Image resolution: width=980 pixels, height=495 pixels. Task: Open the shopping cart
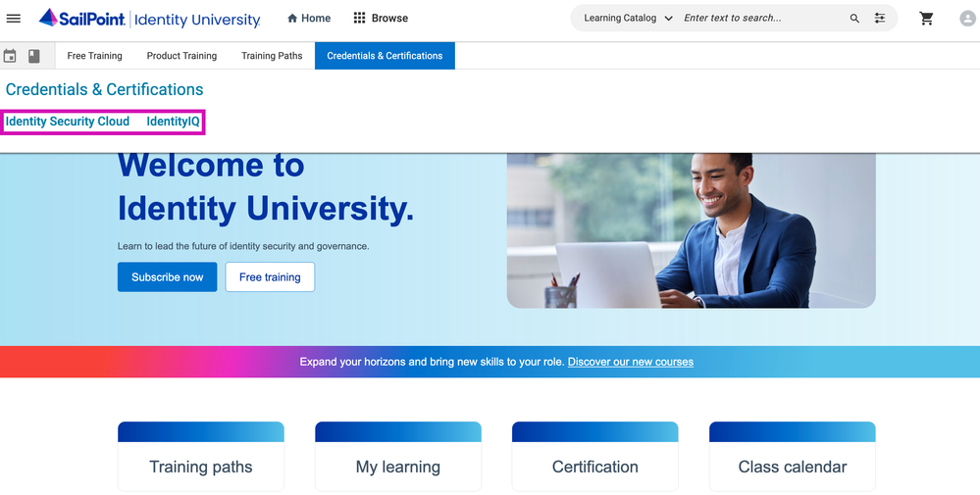click(x=926, y=19)
